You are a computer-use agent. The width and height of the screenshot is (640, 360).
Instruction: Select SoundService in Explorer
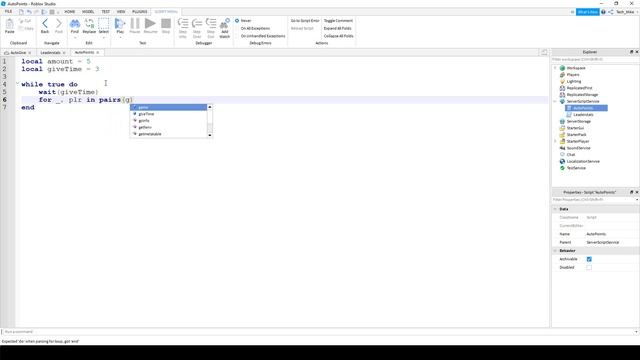click(x=578, y=148)
